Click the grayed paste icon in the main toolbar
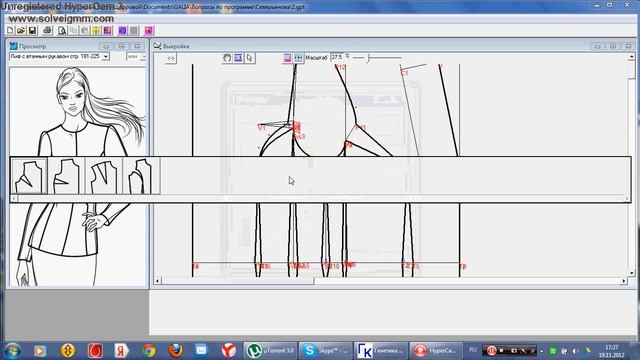 coord(84,31)
